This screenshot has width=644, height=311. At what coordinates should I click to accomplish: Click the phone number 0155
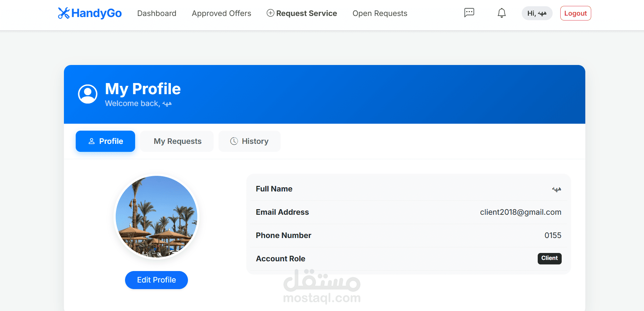tap(553, 235)
